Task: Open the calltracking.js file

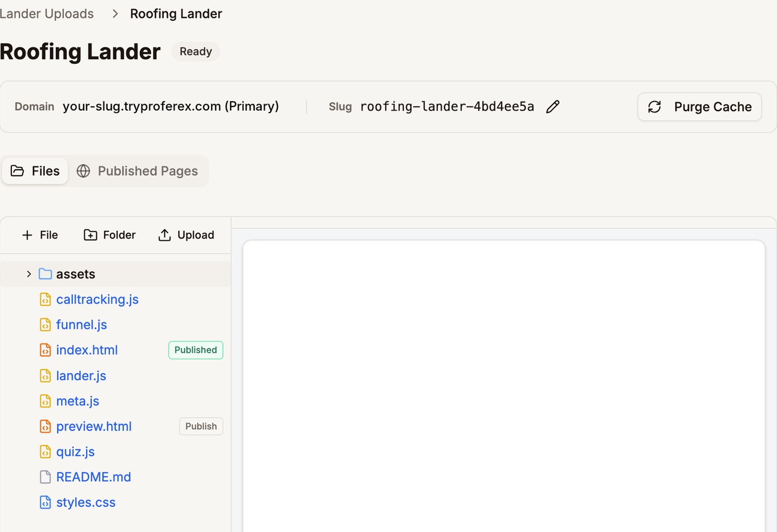Action: 97,299
